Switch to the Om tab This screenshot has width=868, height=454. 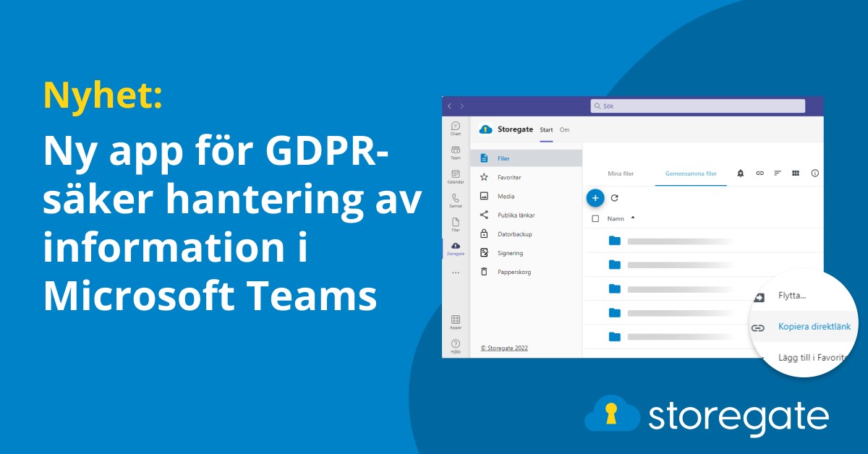pyautogui.click(x=564, y=130)
